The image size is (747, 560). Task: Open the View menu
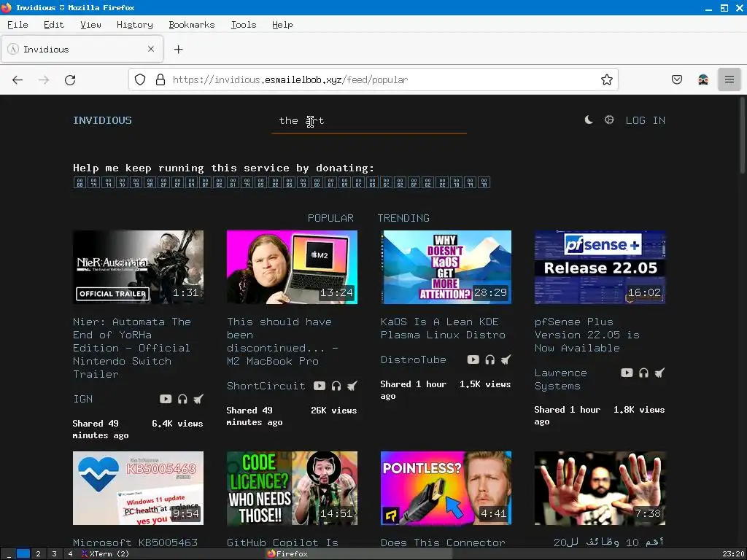tap(90, 25)
